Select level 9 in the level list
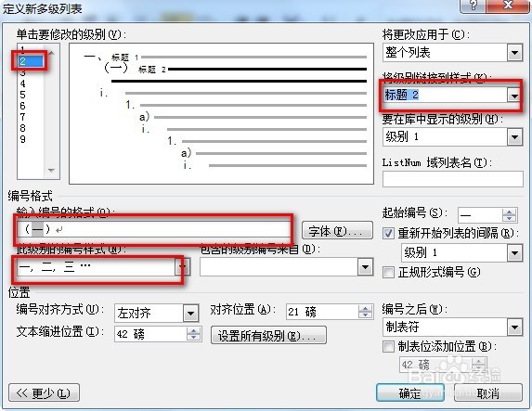Image resolution: width=532 pixels, height=411 pixels. (x=23, y=139)
